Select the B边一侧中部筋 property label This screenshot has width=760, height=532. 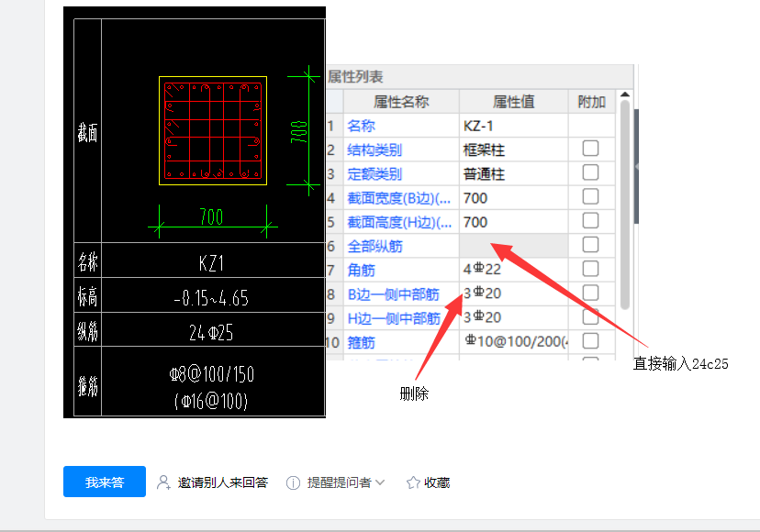coord(394,294)
